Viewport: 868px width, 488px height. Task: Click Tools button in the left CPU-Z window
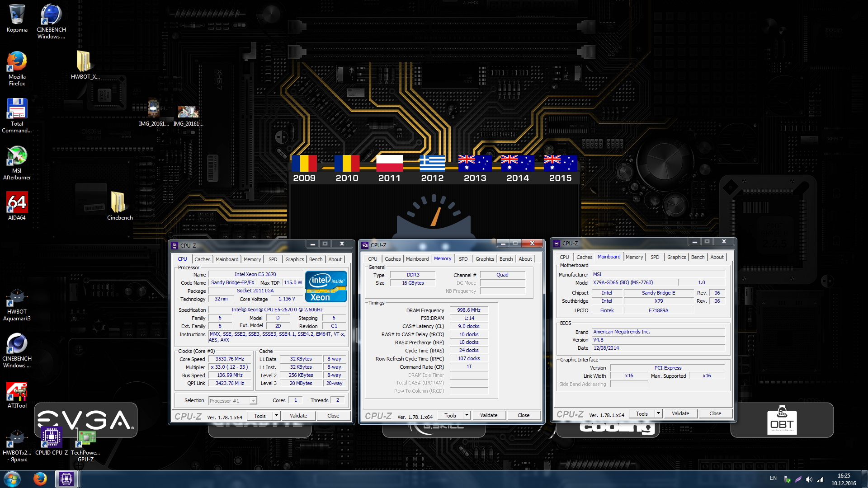tap(260, 416)
